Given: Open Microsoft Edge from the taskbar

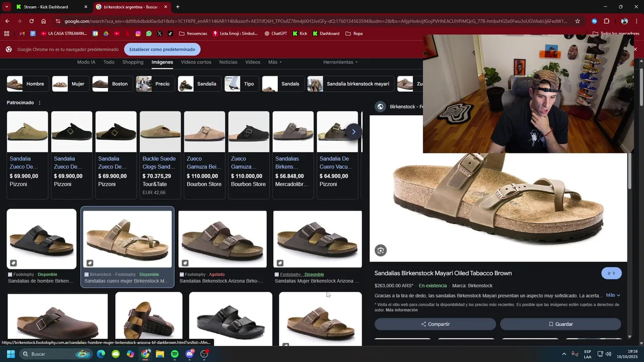Looking at the screenshot, I should coord(101,354).
